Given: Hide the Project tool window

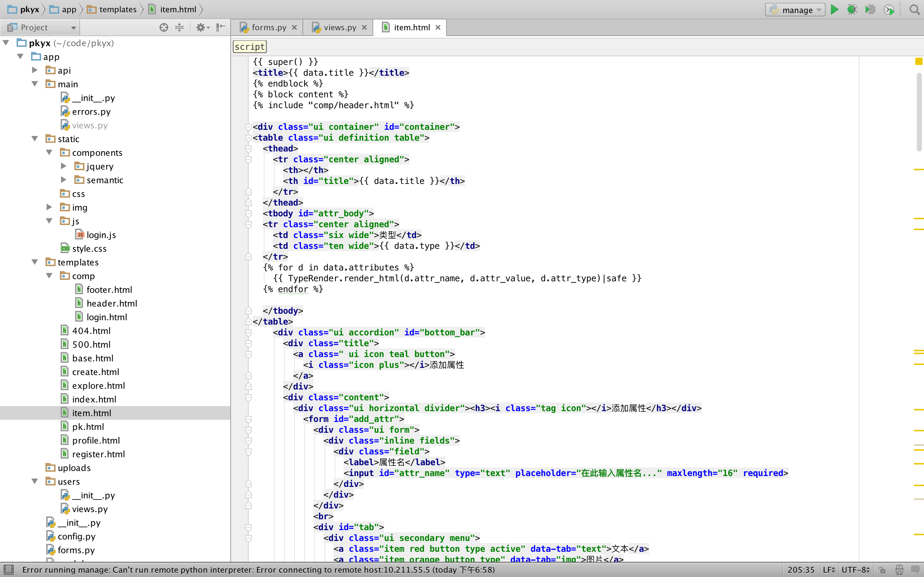Looking at the screenshot, I should click(x=221, y=27).
